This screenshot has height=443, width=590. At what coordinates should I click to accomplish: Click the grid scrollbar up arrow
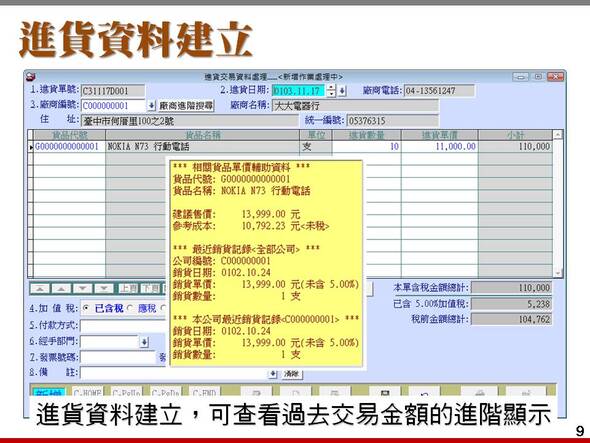(558, 134)
